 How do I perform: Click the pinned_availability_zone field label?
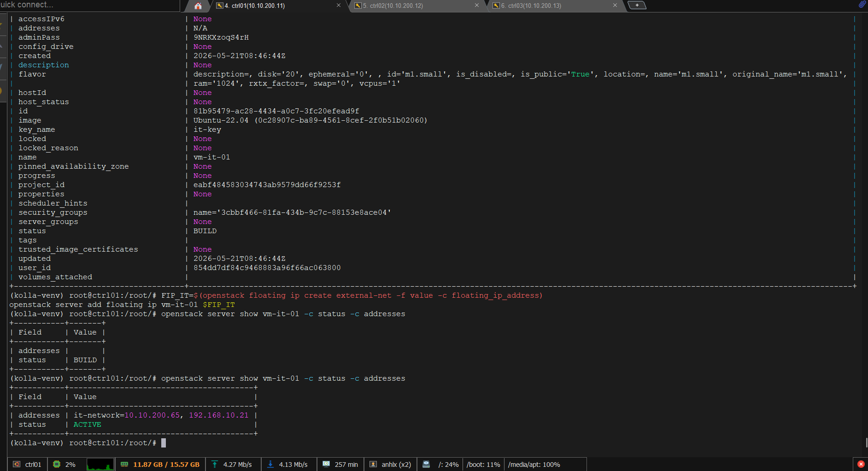74,166
